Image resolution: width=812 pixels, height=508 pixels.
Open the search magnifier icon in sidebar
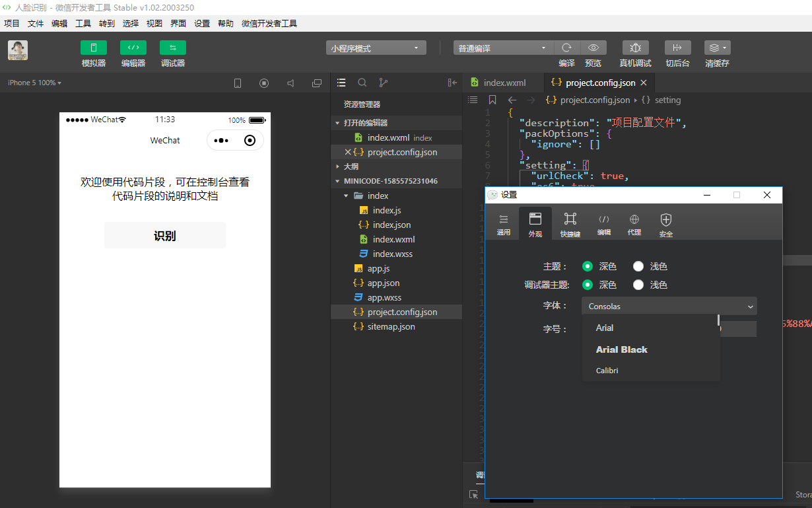(362, 83)
